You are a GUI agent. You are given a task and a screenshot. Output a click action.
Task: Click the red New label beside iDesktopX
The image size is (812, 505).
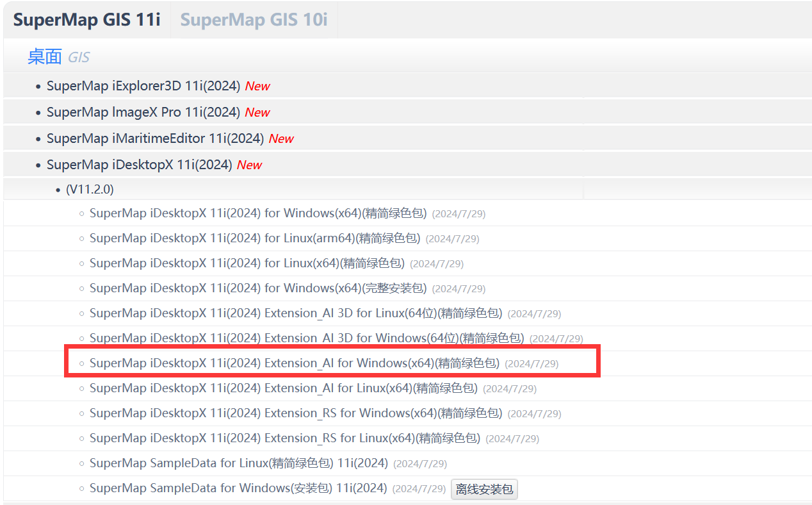(250, 165)
